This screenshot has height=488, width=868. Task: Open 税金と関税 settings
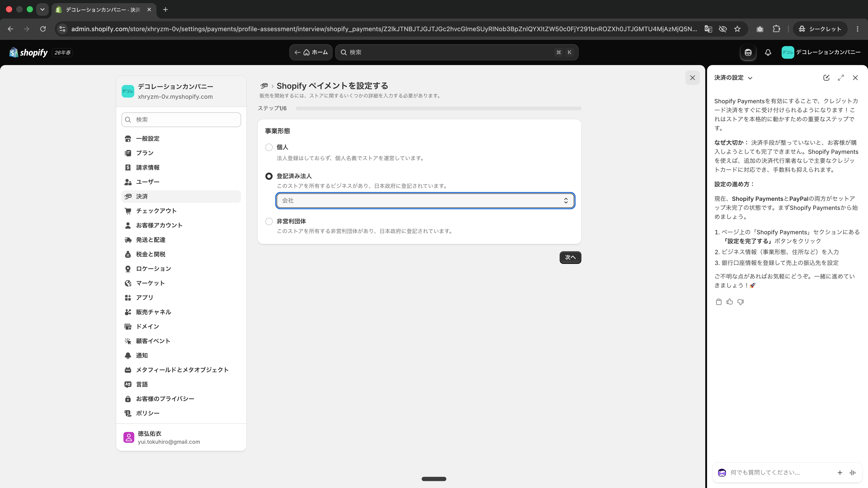pos(181,254)
